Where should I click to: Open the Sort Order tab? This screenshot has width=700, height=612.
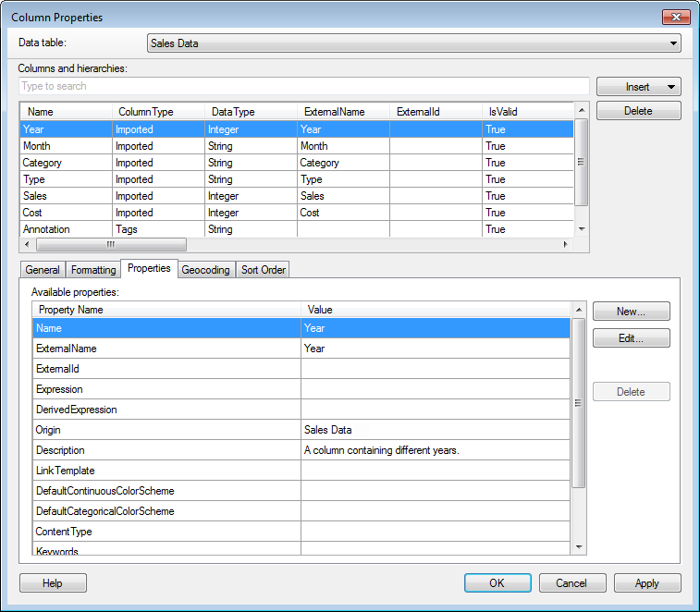point(264,270)
